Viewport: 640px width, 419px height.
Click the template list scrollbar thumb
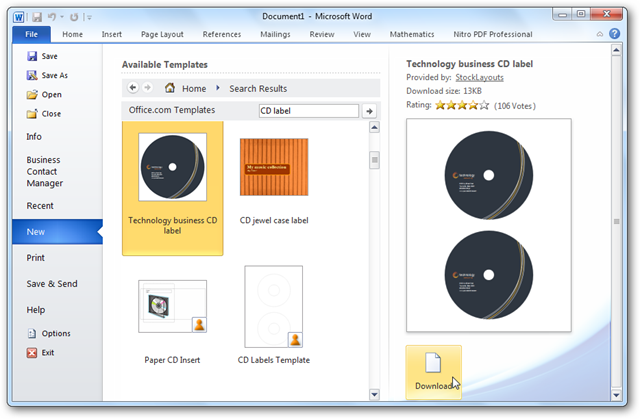(x=374, y=160)
